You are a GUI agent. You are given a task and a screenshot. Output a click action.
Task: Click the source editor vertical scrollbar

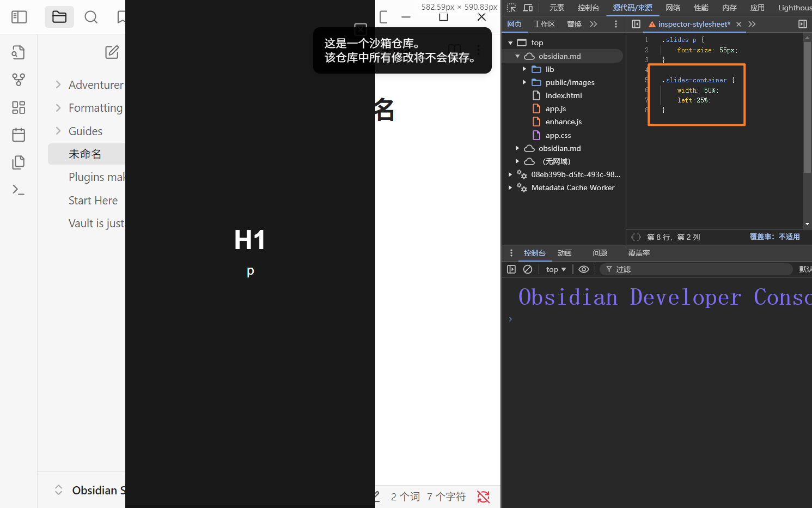coord(807,109)
